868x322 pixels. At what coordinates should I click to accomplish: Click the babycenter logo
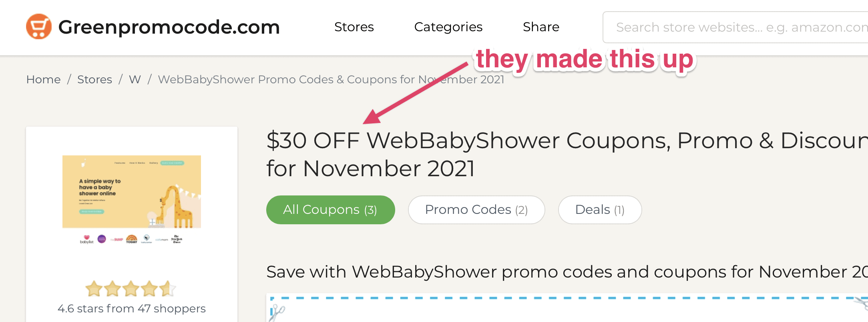pyautogui.click(x=147, y=239)
